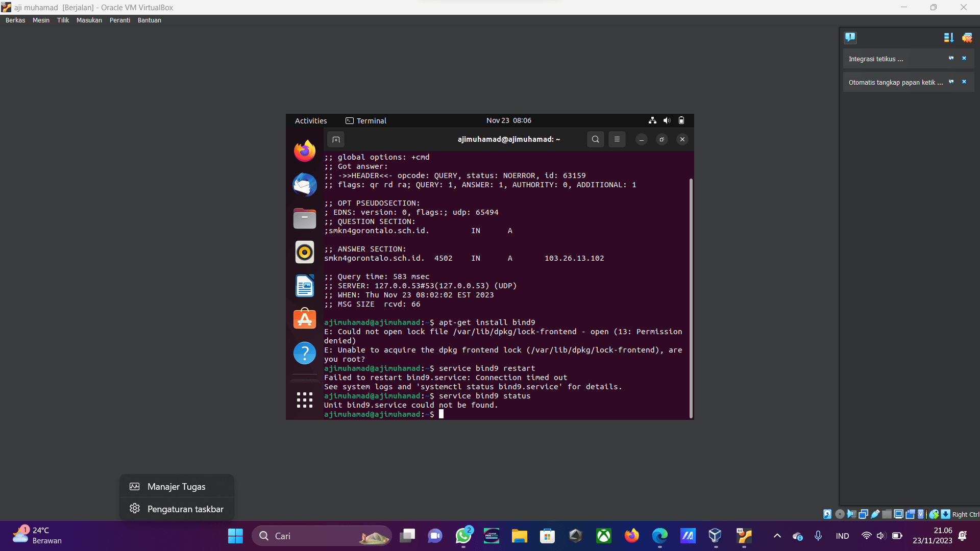This screenshot has height=551, width=980.
Task: Open Rhythmbox music player in the dock
Action: pyautogui.click(x=305, y=252)
